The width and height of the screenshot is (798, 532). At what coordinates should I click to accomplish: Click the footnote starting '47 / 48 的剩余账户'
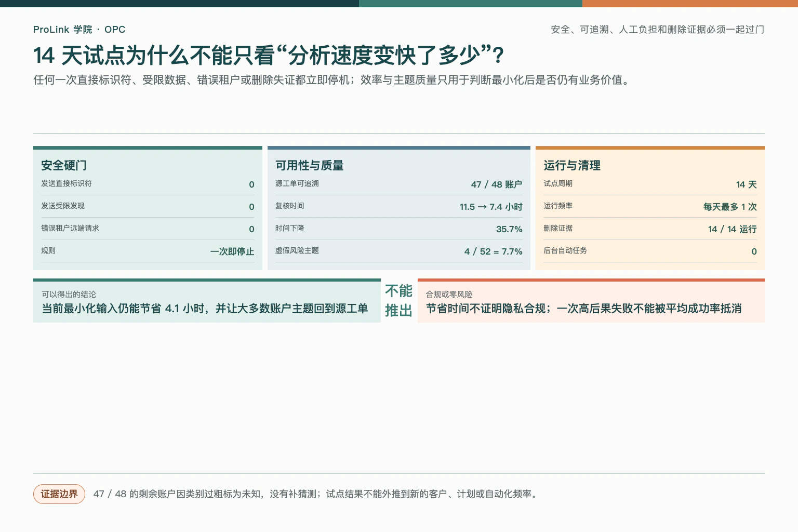click(x=316, y=494)
